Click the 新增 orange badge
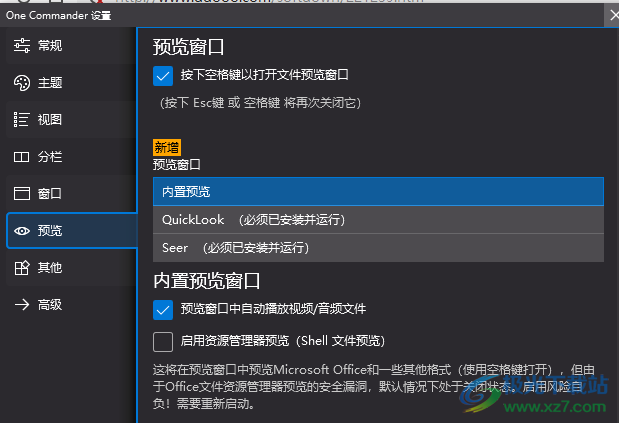 click(167, 148)
